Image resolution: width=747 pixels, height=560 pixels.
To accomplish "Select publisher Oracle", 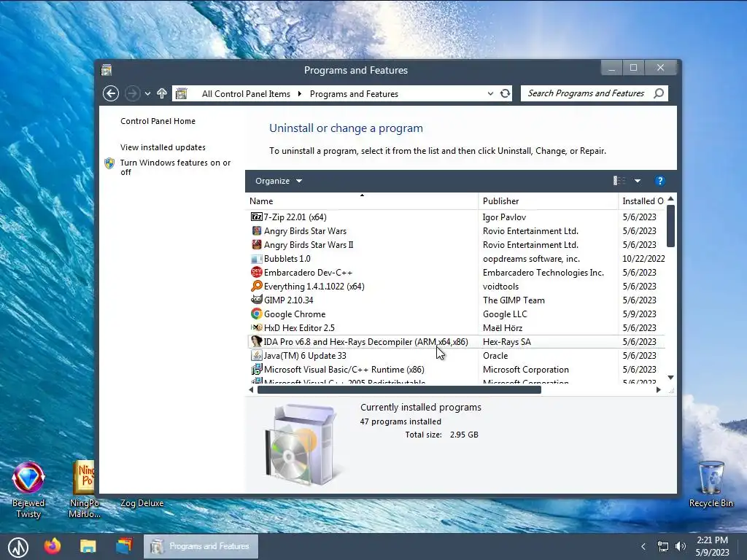I will 495,356.
